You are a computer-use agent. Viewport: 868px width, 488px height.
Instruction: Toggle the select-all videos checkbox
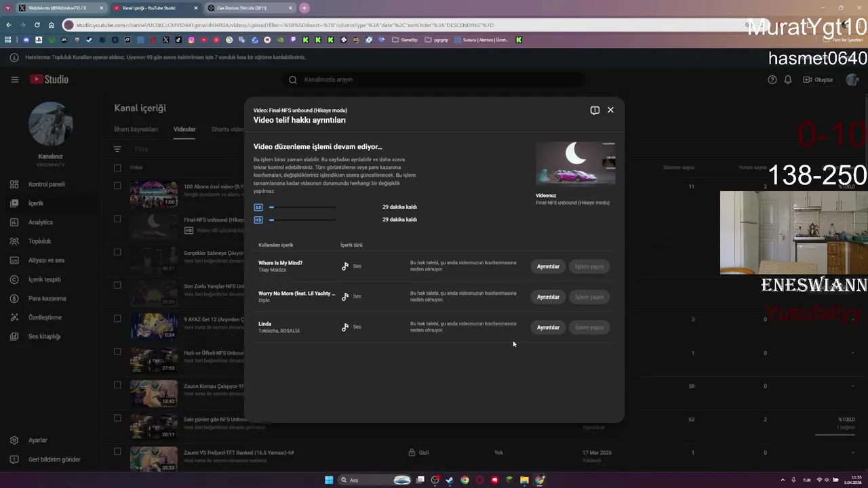117,167
